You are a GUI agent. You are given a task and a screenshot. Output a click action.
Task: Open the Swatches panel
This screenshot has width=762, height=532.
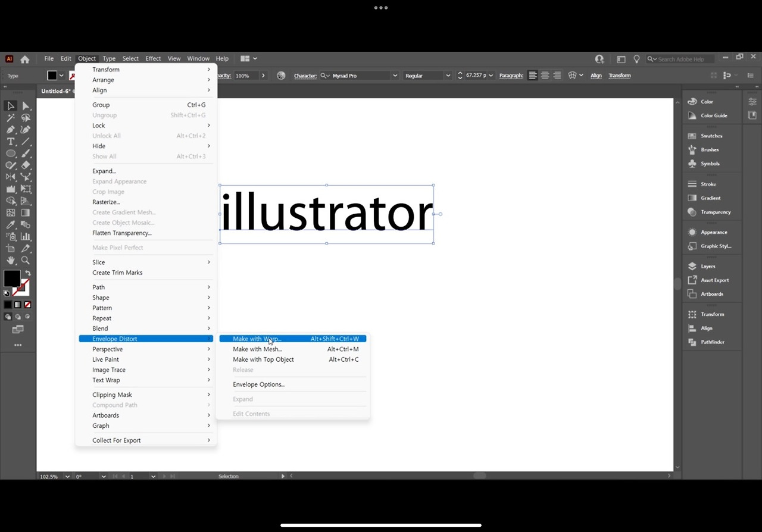point(711,136)
